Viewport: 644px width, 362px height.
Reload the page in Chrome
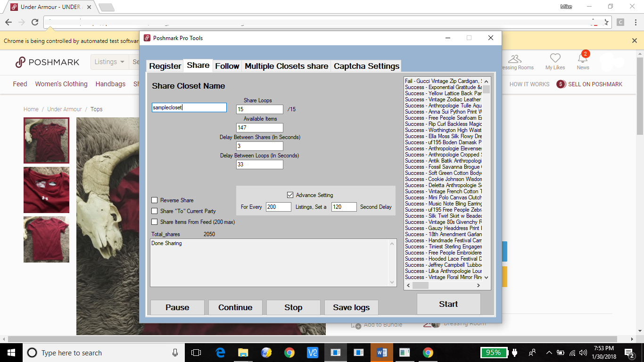click(35, 22)
